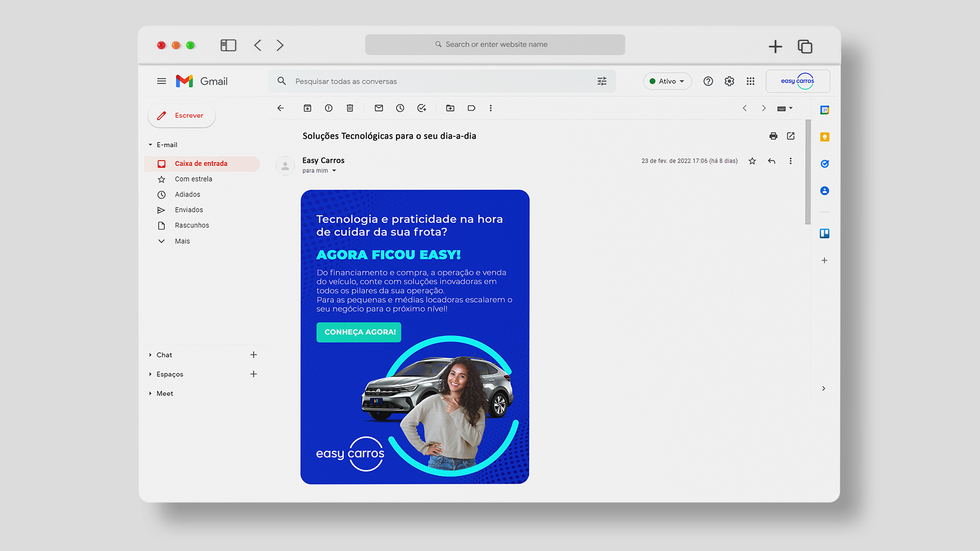
Task: Expand the Meet section
Action: pyautogui.click(x=150, y=394)
